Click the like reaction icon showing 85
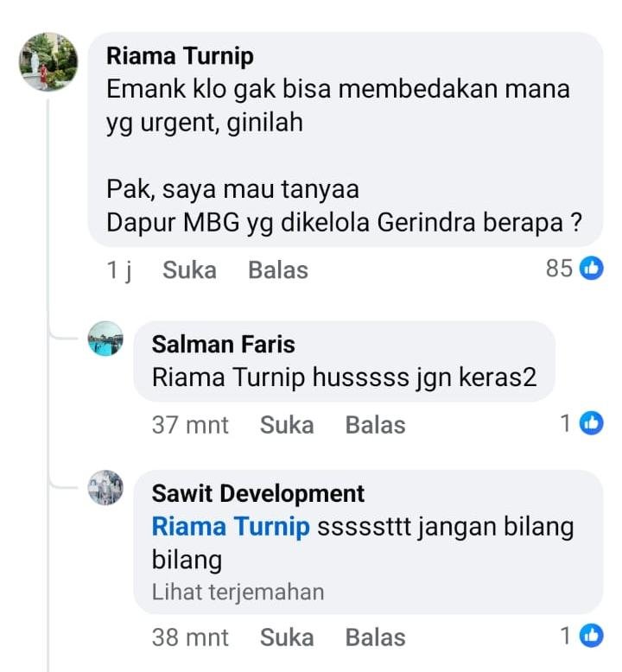622x672 pixels. pyautogui.click(x=592, y=269)
